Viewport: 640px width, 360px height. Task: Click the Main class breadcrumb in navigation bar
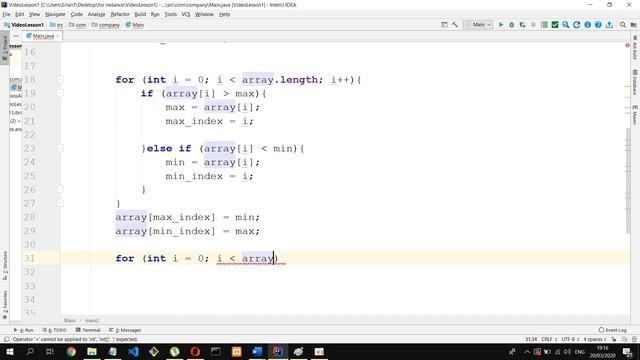[x=135, y=25]
